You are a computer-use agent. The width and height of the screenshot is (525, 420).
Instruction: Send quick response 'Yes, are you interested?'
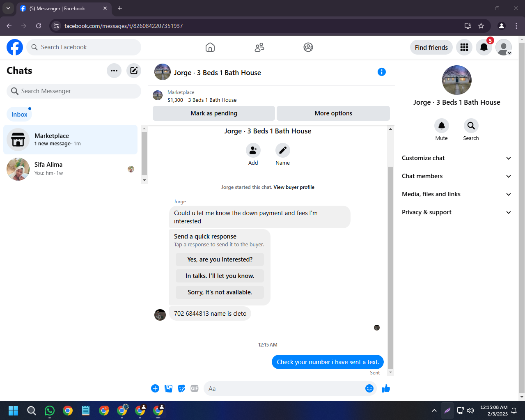click(x=220, y=259)
